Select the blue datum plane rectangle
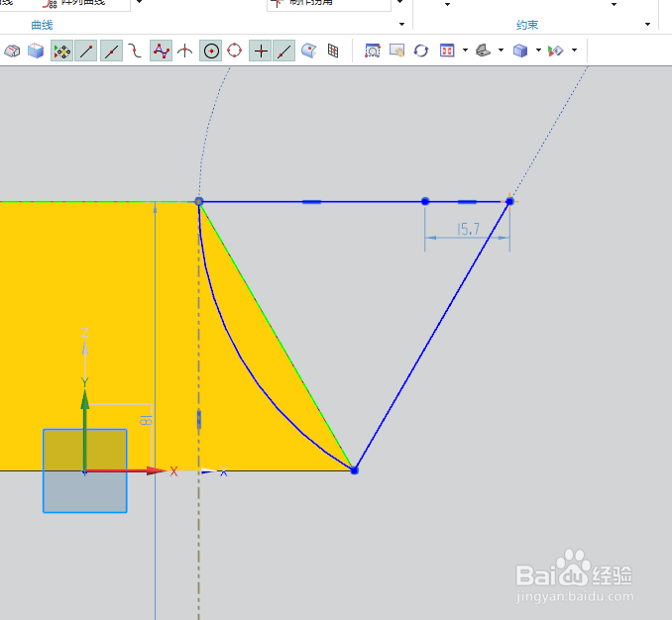672x620 pixels. 85,471
